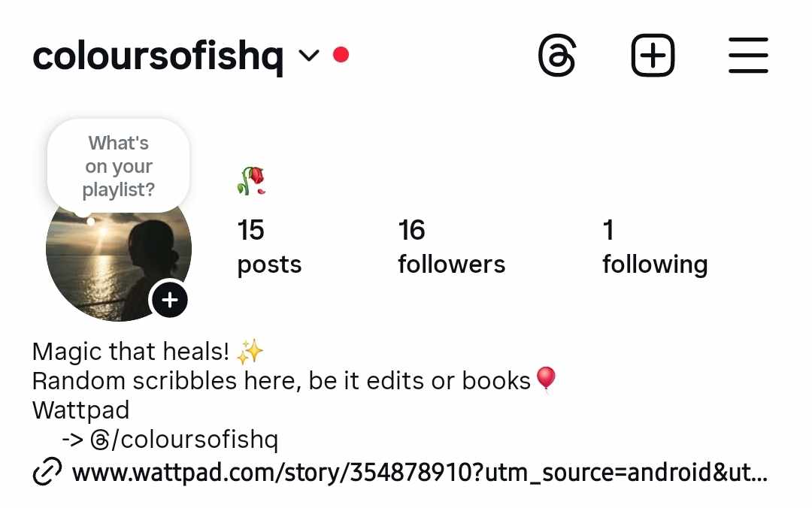This screenshot has height=508, width=812.
Task: Tap the Wattpad text in bio
Action: pyautogui.click(x=80, y=410)
